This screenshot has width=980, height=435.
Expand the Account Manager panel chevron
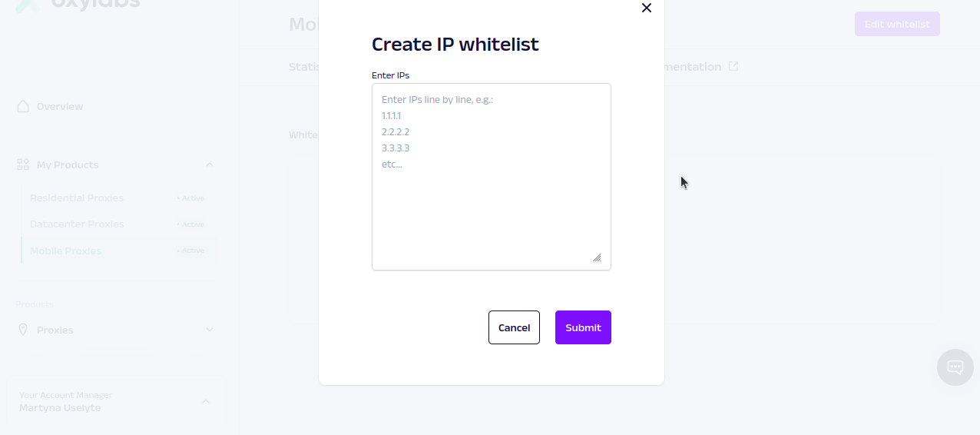[x=206, y=401]
